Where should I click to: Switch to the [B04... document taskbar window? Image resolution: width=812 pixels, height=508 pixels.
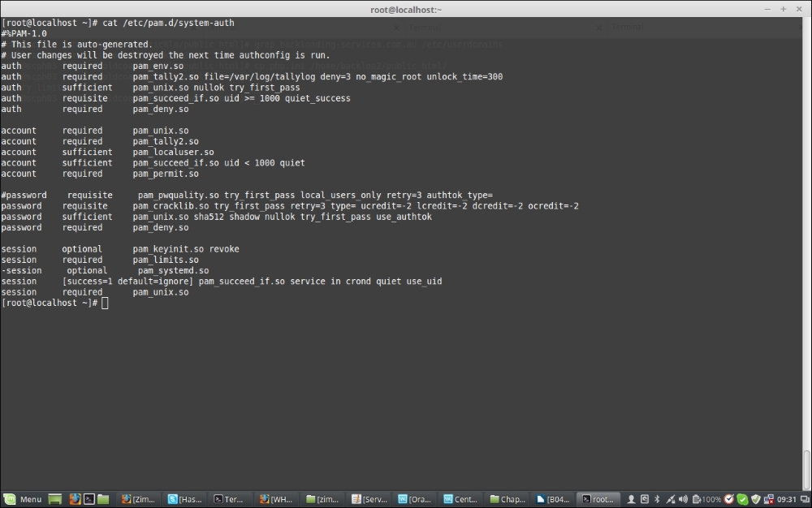553,499
